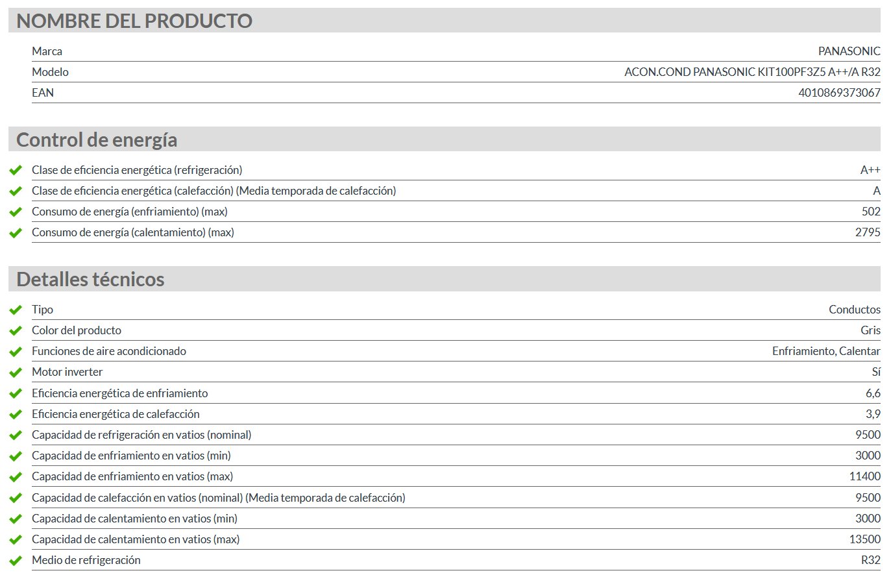
Task: Click the Color del producto label
Action: pyautogui.click(x=77, y=330)
